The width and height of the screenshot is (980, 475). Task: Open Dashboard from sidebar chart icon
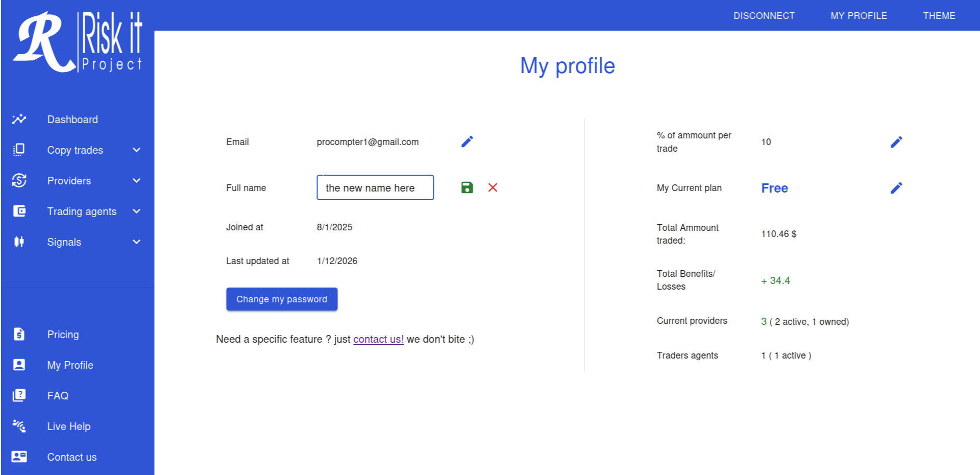[19, 119]
